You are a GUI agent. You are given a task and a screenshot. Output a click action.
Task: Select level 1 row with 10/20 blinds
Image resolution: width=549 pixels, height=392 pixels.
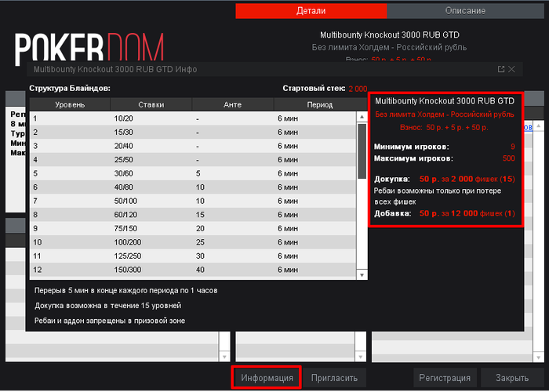(x=193, y=118)
